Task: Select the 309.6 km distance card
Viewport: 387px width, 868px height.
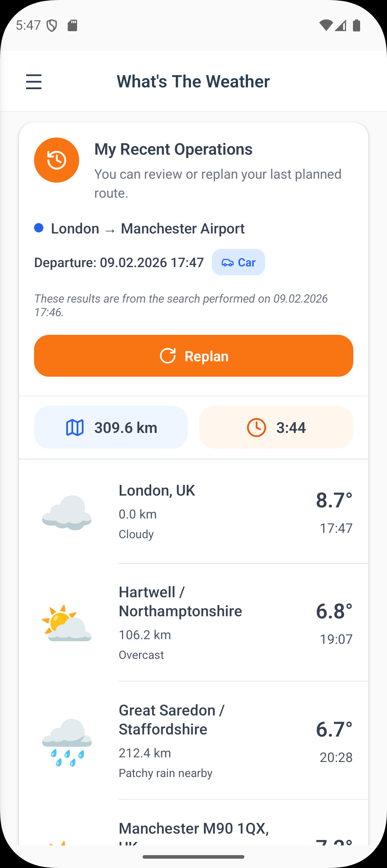Action: click(111, 427)
